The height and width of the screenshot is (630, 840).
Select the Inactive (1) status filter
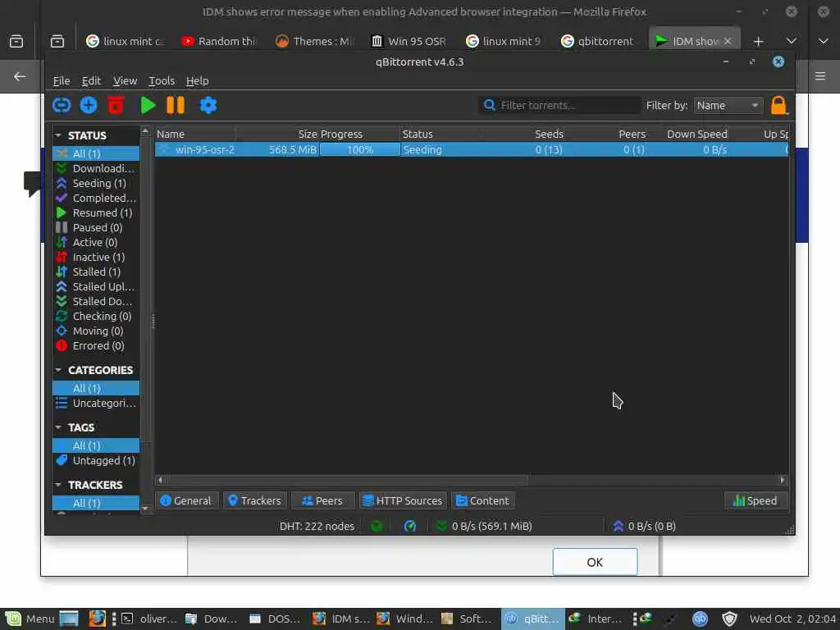(x=96, y=257)
